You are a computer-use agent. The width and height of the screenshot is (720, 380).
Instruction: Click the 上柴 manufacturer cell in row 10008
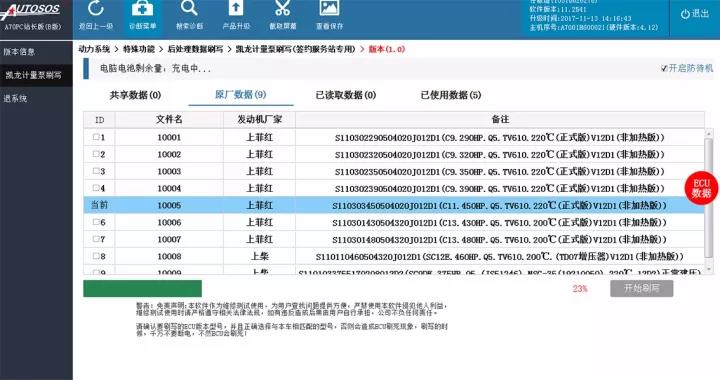[x=259, y=256]
